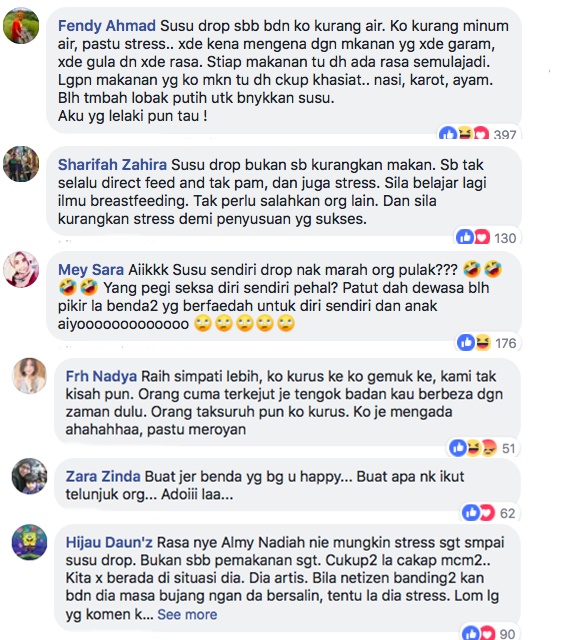Click the Zara Zinda name link
The width and height of the screenshot is (561, 640).
(103, 476)
